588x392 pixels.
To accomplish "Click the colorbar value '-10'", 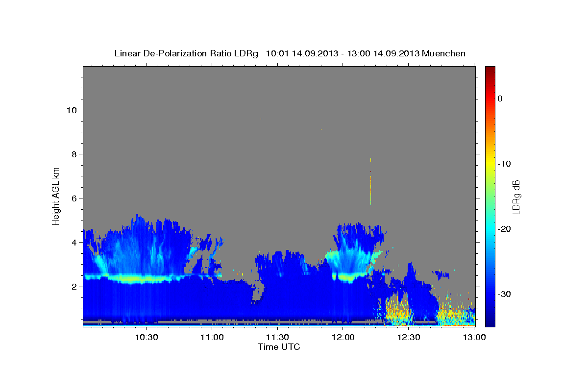I will tap(504, 164).
